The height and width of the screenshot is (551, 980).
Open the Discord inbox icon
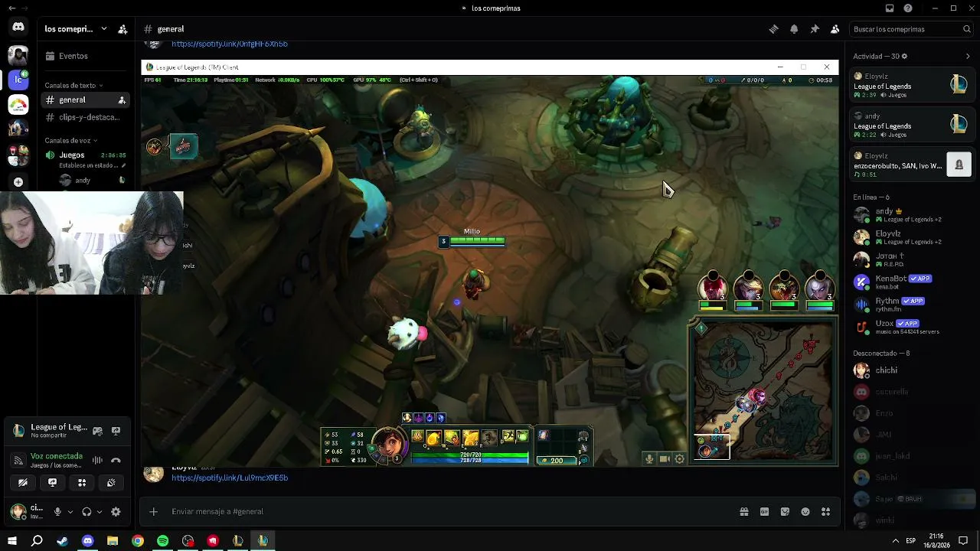click(x=890, y=8)
